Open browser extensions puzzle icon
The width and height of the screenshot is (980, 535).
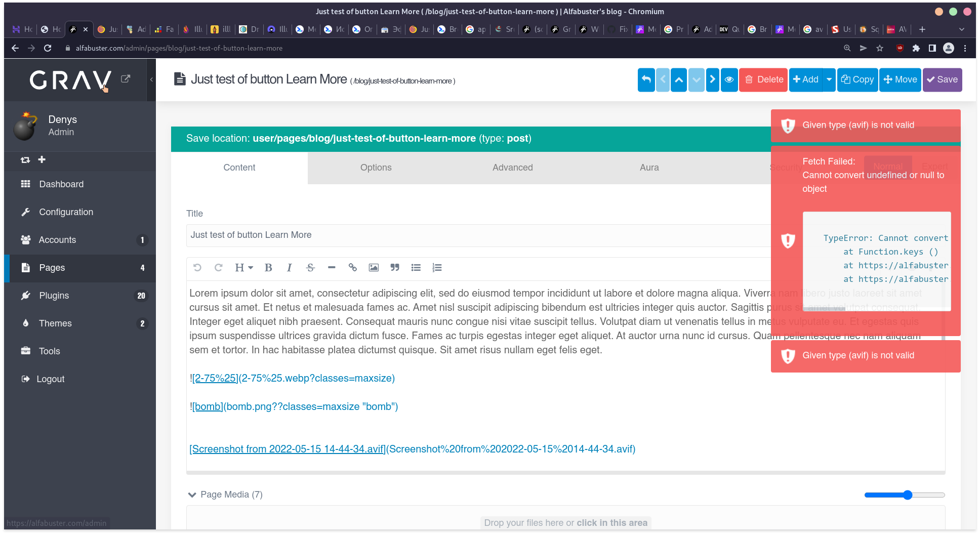coord(916,48)
